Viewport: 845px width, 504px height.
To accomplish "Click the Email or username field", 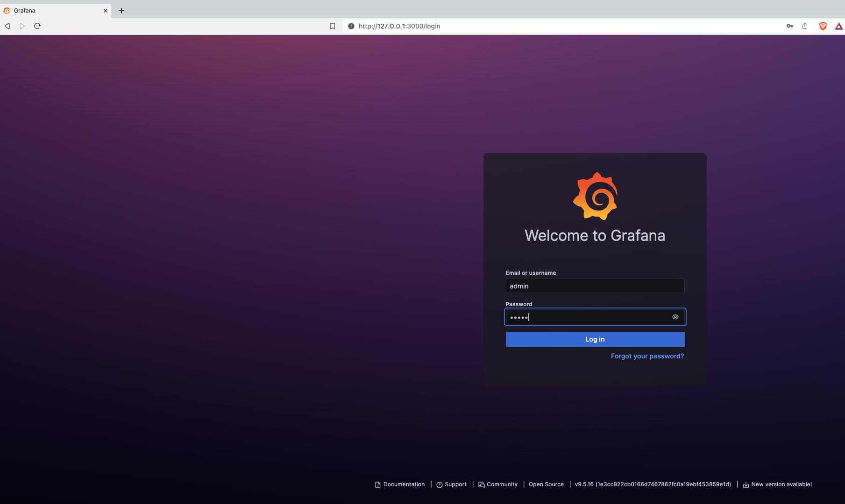I will click(595, 286).
